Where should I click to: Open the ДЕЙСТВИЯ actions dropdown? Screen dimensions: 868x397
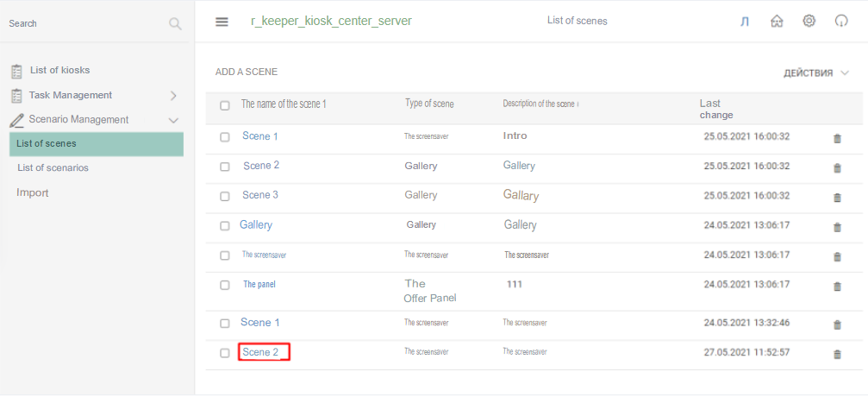815,73
